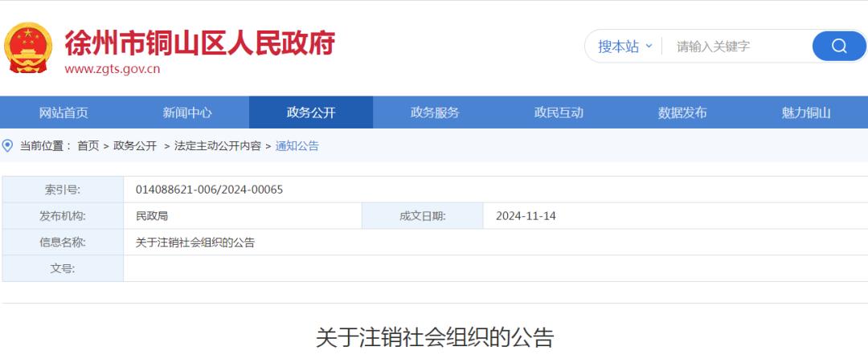This screenshot has width=868, height=359.
Task: Open the 网站首页 navigation tab
Action: pos(63,112)
